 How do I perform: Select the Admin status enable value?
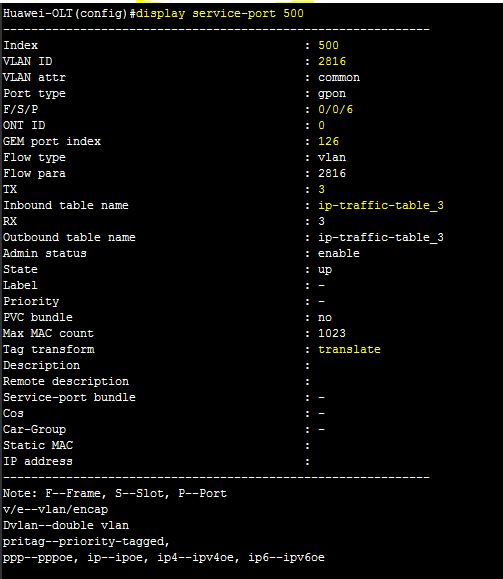click(x=339, y=253)
